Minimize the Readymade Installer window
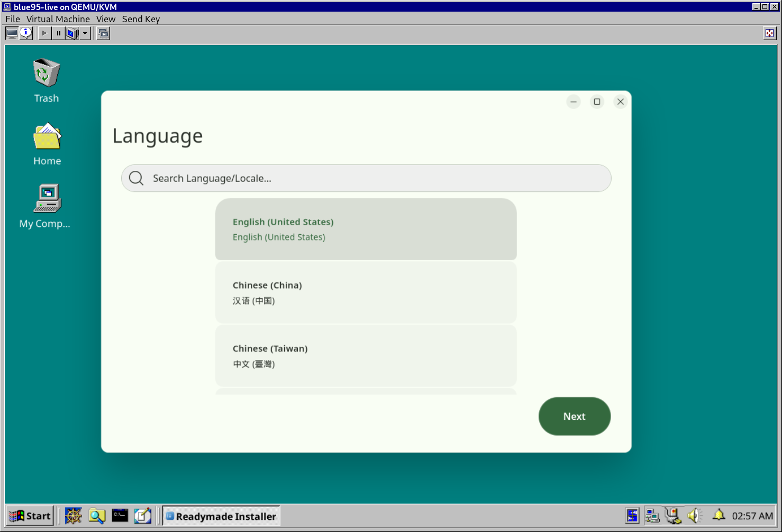Image resolution: width=782 pixels, height=532 pixels. (x=574, y=102)
